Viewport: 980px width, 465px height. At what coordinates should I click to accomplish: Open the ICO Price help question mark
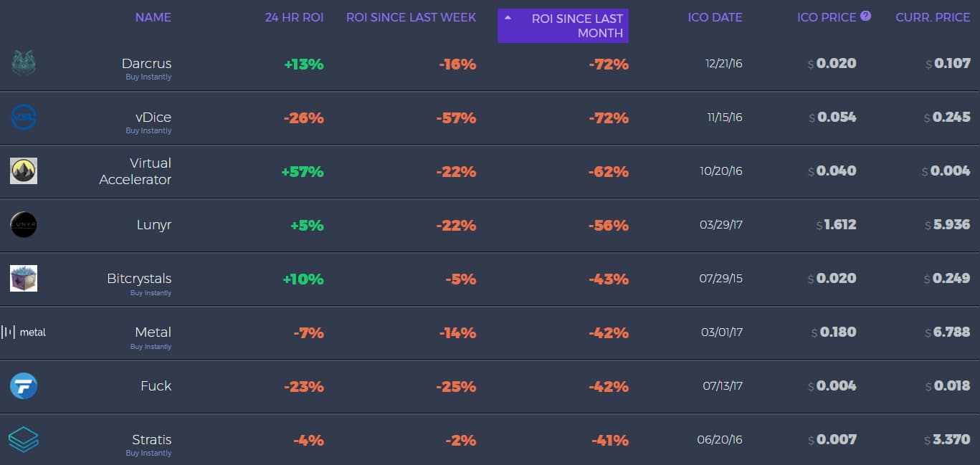pos(865,16)
